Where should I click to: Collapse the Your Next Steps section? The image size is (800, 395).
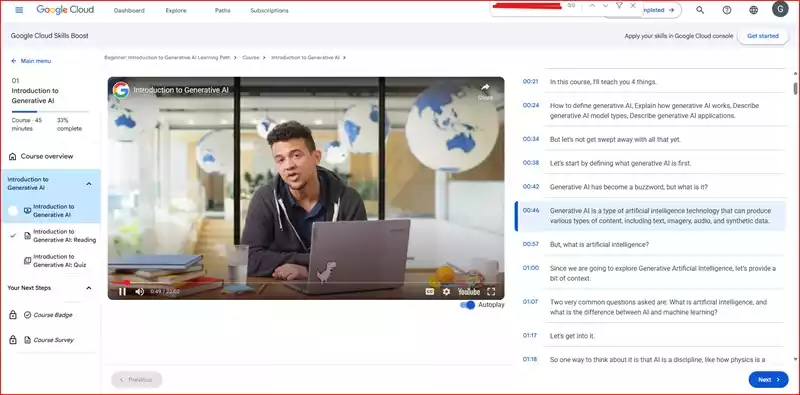tap(89, 288)
